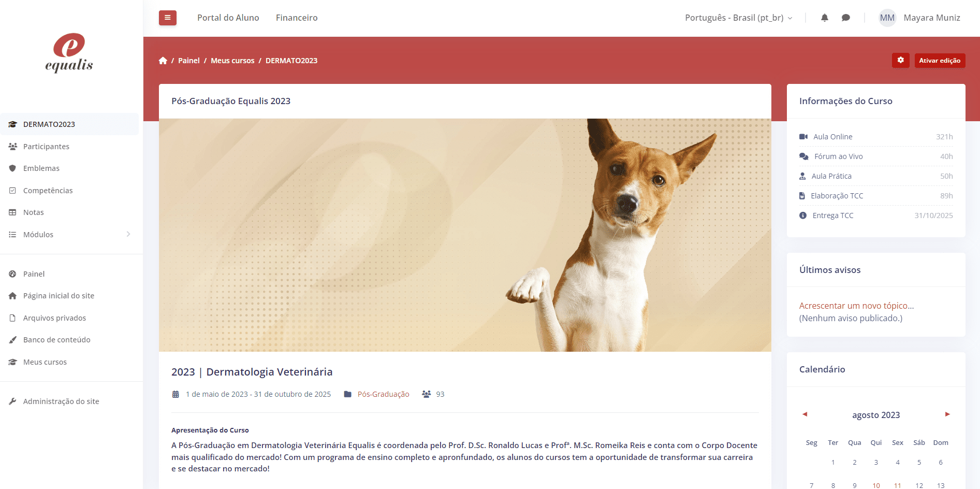Open the Portal do Aluno menu
Viewport: 980px width, 489px height.
pos(228,18)
